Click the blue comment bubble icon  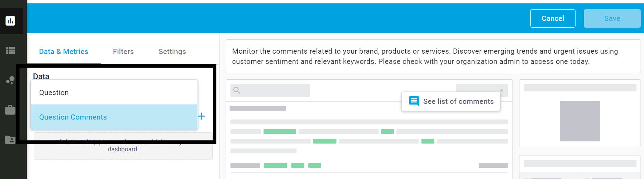click(414, 101)
